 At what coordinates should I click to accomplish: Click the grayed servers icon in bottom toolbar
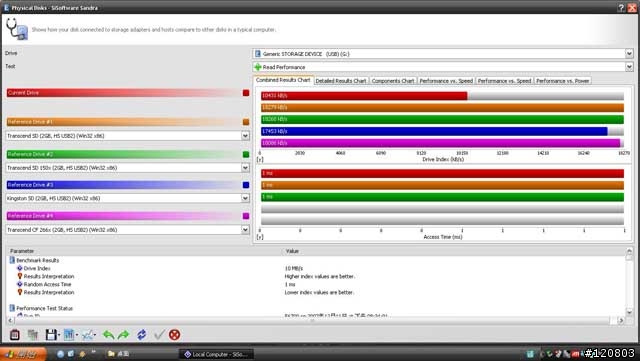pyautogui.click(x=33, y=335)
